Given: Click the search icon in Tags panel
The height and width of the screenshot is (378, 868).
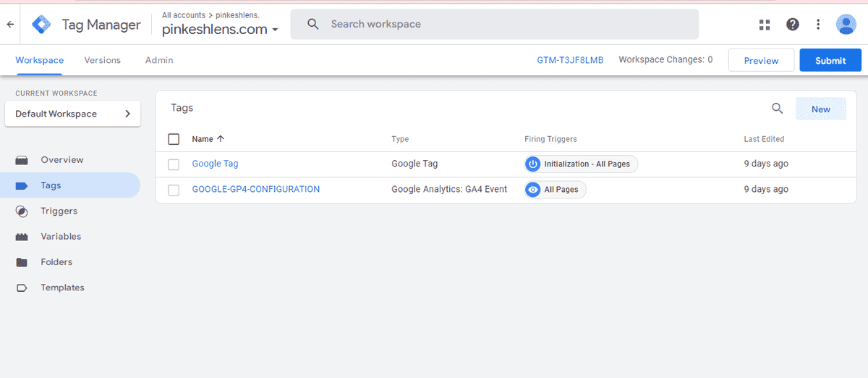Looking at the screenshot, I should pos(778,109).
